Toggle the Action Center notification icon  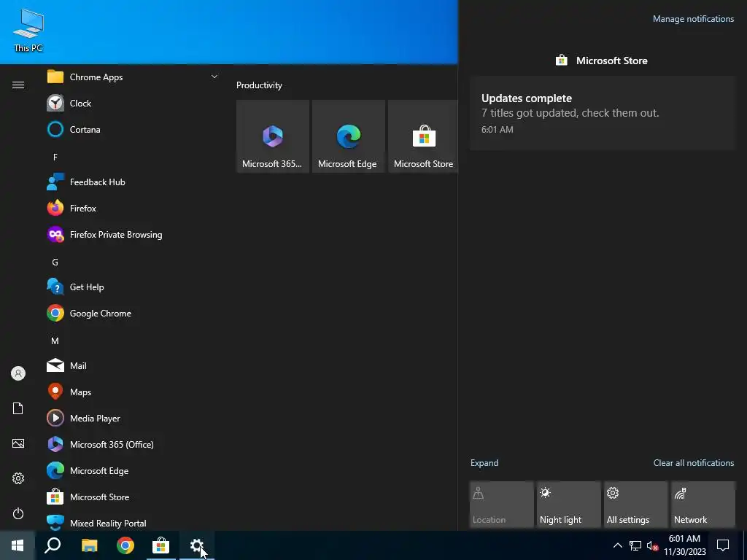[723, 545]
